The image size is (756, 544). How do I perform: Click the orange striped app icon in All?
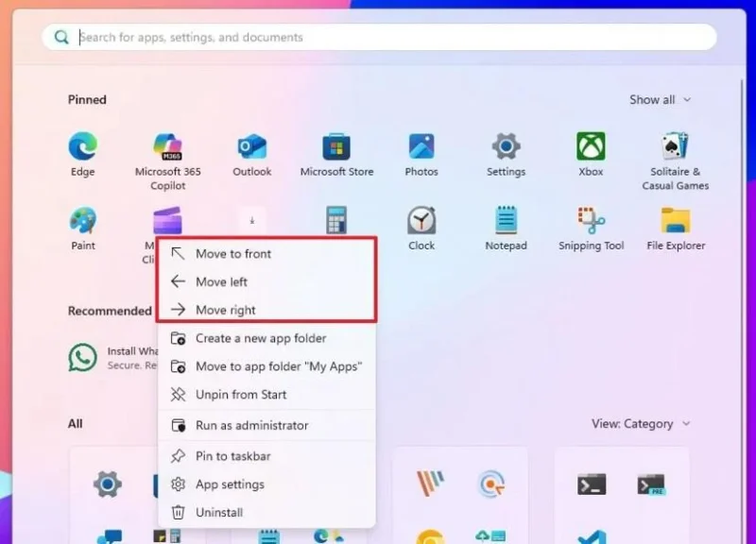[x=431, y=484]
